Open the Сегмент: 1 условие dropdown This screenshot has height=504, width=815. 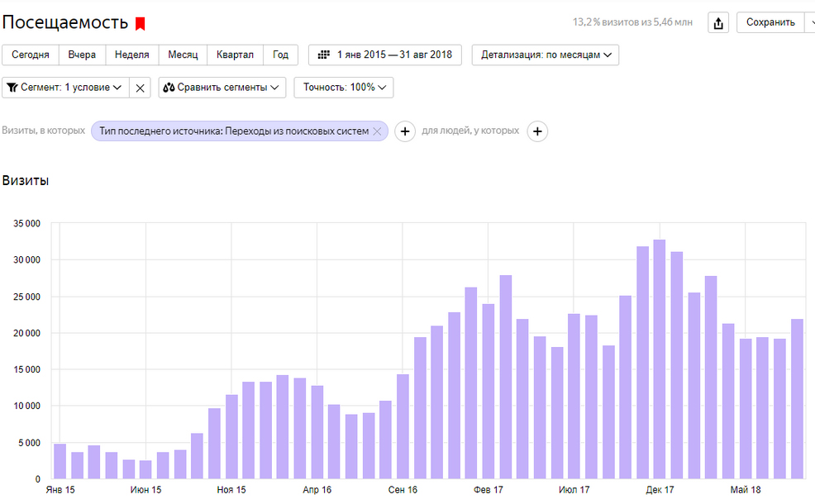65,88
